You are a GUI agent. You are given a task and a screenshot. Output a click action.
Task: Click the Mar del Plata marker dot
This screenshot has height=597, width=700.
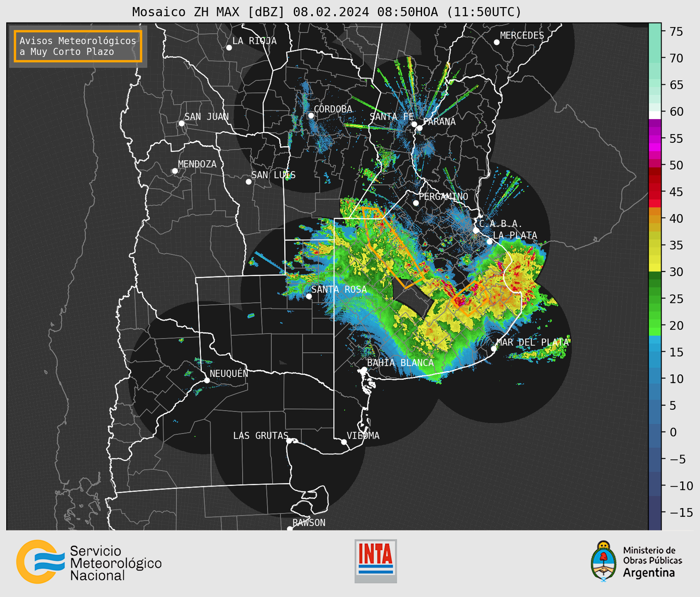coord(494,349)
